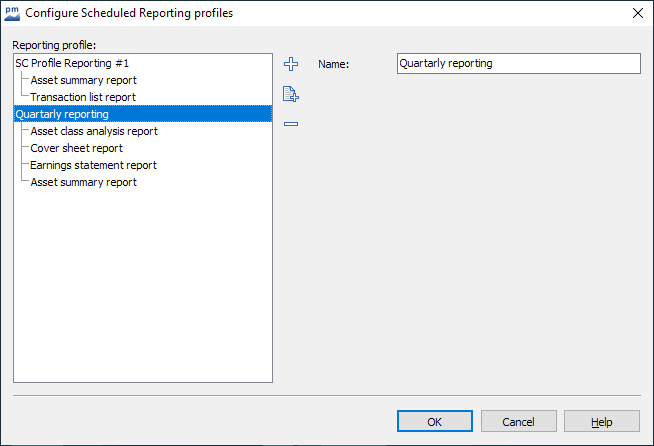
Task: Select the SC Profile Reporting #1 profile
Action: pos(72,63)
